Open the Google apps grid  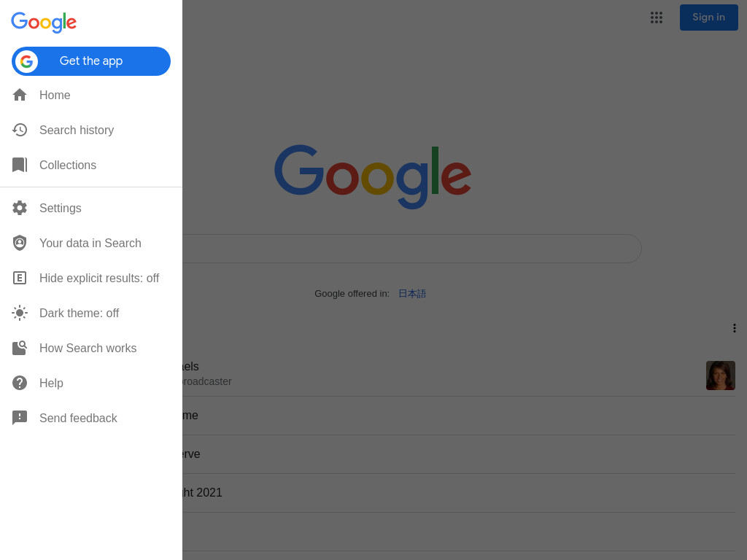pos(657,17)
